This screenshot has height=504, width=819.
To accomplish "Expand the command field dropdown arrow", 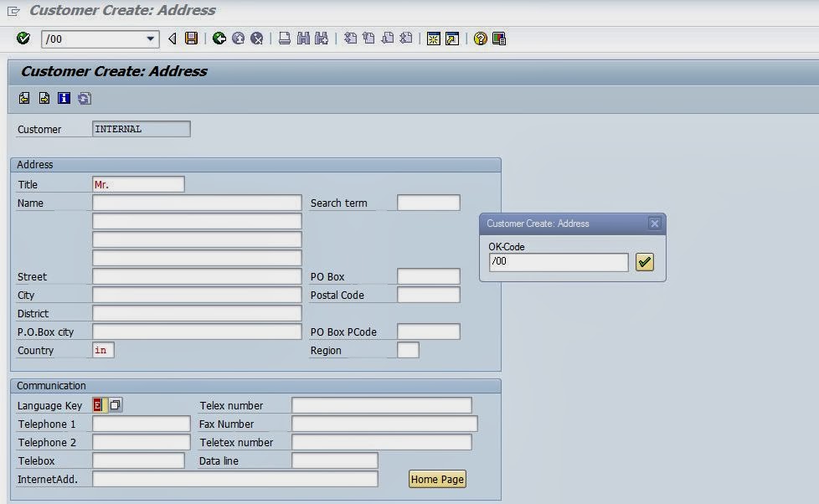I will point(151,39).
